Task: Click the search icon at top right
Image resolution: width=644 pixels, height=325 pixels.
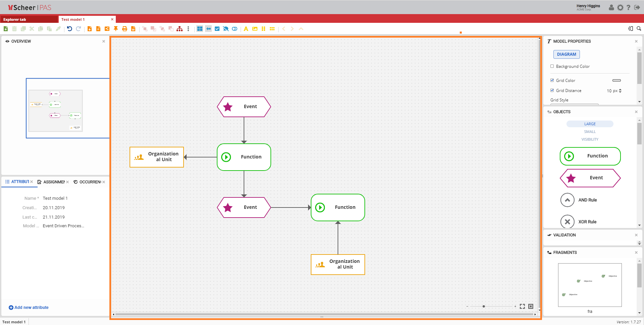Action: pos(639,29)
